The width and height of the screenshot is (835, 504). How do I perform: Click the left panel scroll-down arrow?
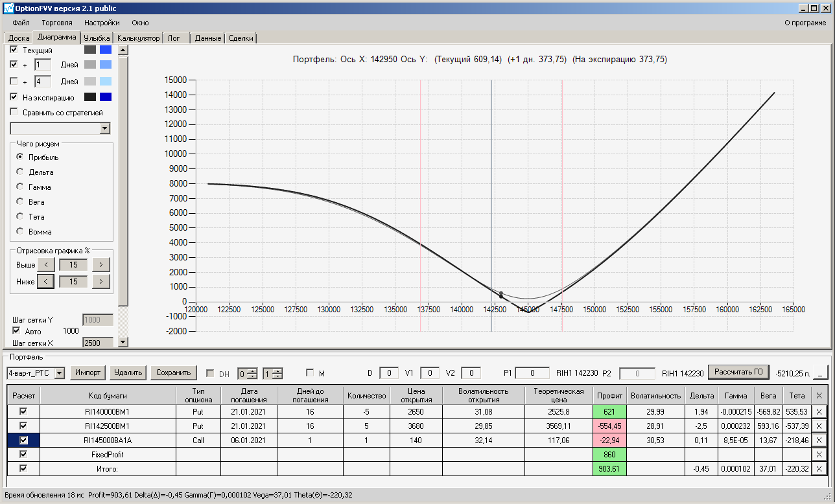(123, 342)
